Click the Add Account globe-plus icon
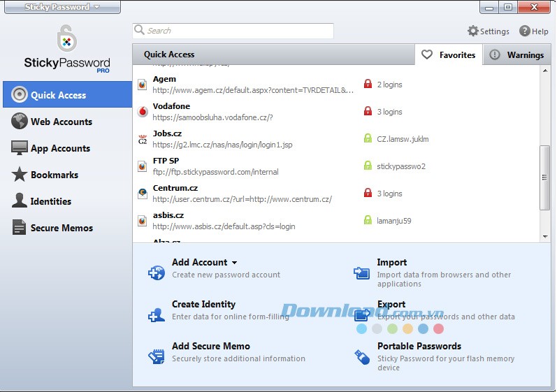Screen dimensions: 557x392 coord(157,273)
